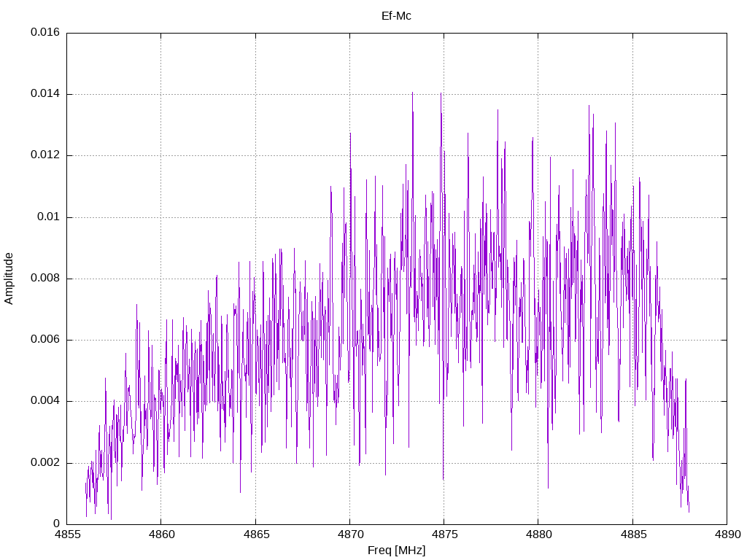This screenshot has width=747, height=560.
Task: Click the x-axis tick label 4885
Action: coord(633,534)
